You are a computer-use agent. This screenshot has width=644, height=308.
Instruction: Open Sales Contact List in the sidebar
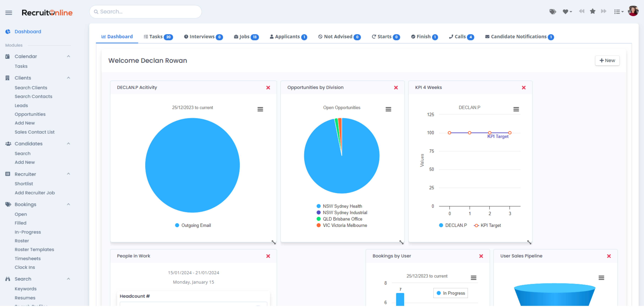click(x=34, y=132)
